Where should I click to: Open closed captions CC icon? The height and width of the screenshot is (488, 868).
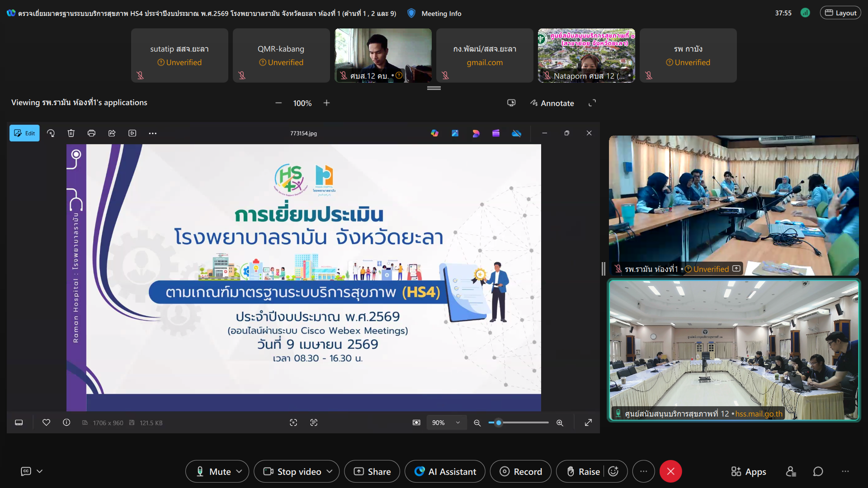pos(26,471)
